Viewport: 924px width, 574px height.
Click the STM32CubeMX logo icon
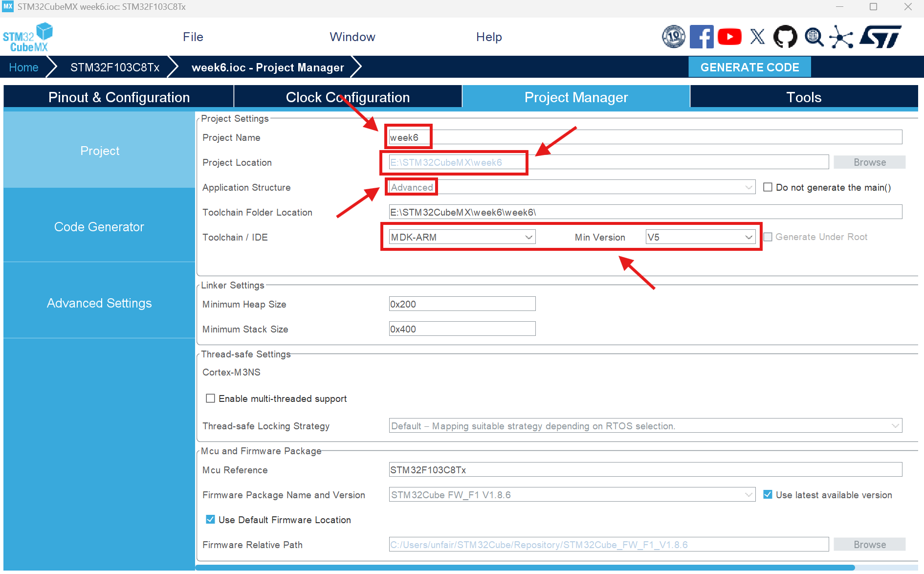tap(27, 37)
